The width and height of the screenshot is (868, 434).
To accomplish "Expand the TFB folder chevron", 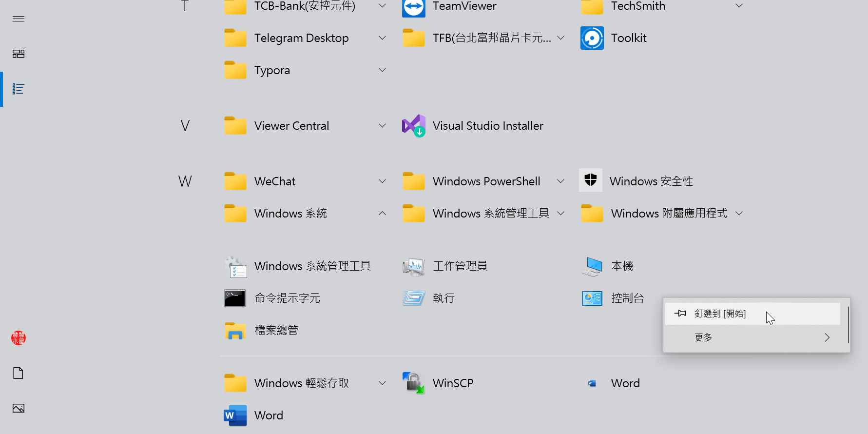I will pyautogui.click(x=561, y=38).
